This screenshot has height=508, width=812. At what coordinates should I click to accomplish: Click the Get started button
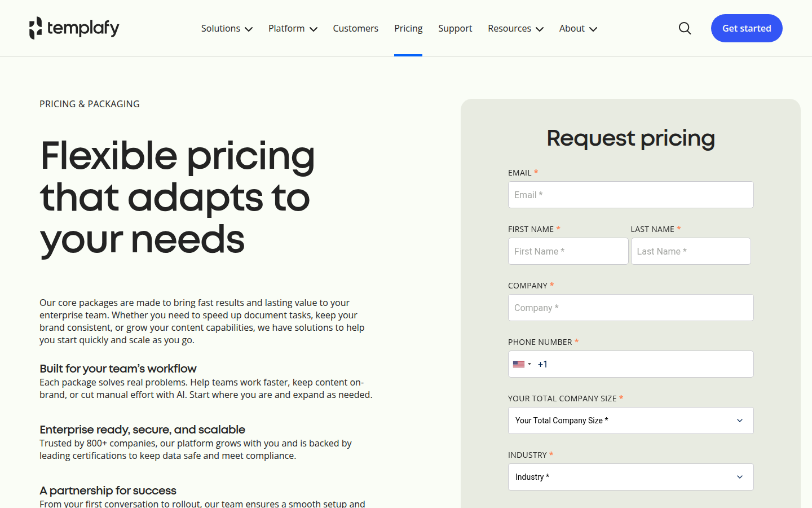click(x=747, y=28)
